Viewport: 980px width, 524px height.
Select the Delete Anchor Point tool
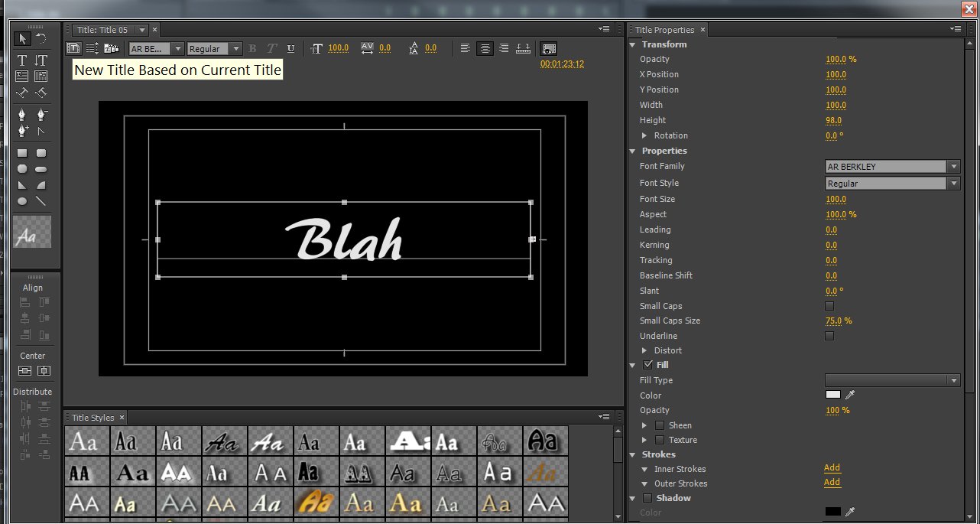click(41, 115)
